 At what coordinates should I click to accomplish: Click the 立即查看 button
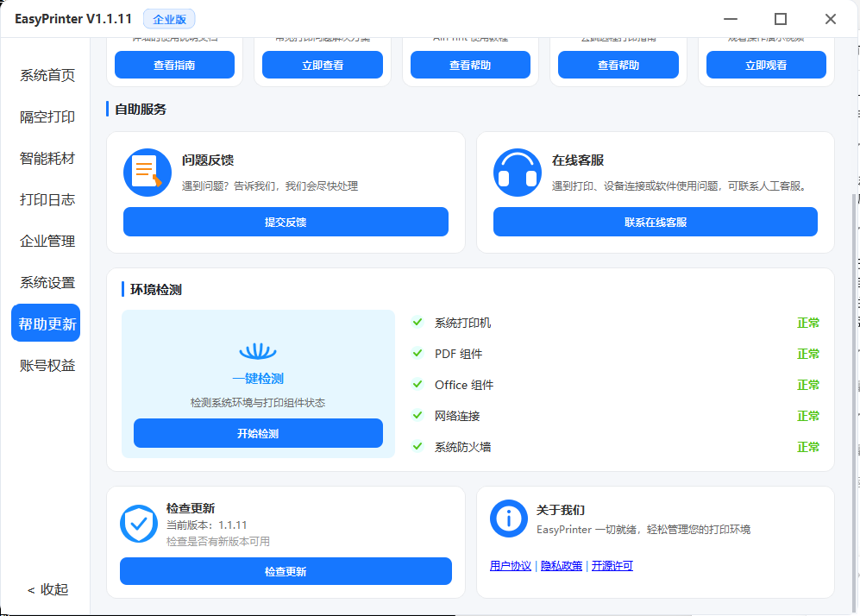coord(323,65)
